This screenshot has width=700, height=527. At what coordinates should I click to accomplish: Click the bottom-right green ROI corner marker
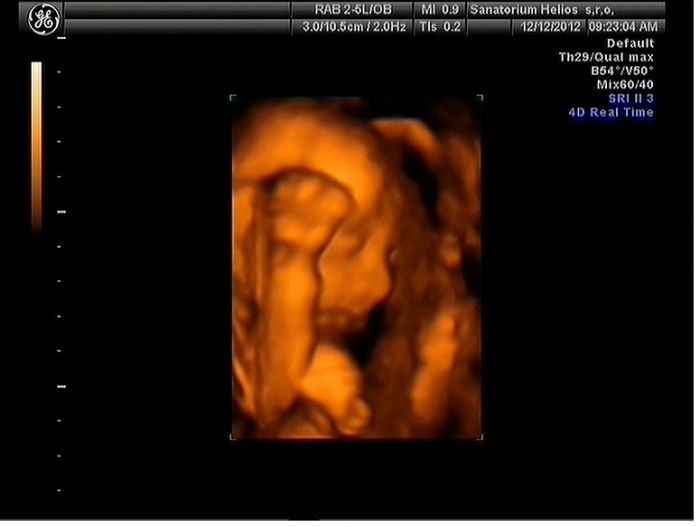pos(480,436)
